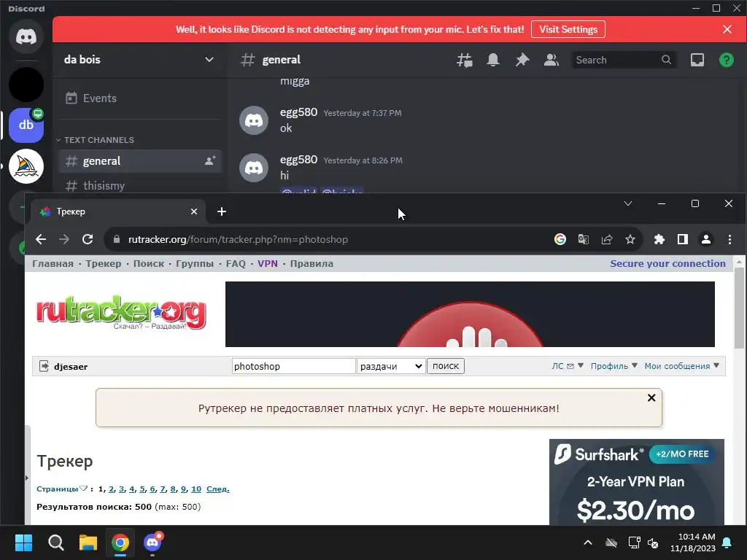The height and width of the screenshot is (560, 747).
Task: Open a new Chrome tab
Action: [222, 211]
